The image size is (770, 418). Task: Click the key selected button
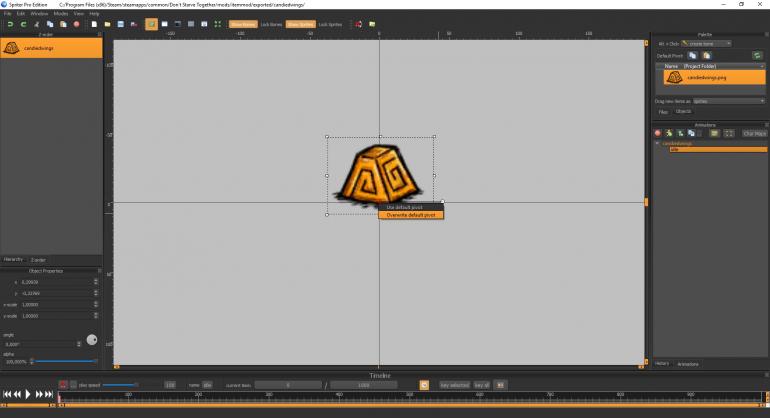tap(454, 384)
